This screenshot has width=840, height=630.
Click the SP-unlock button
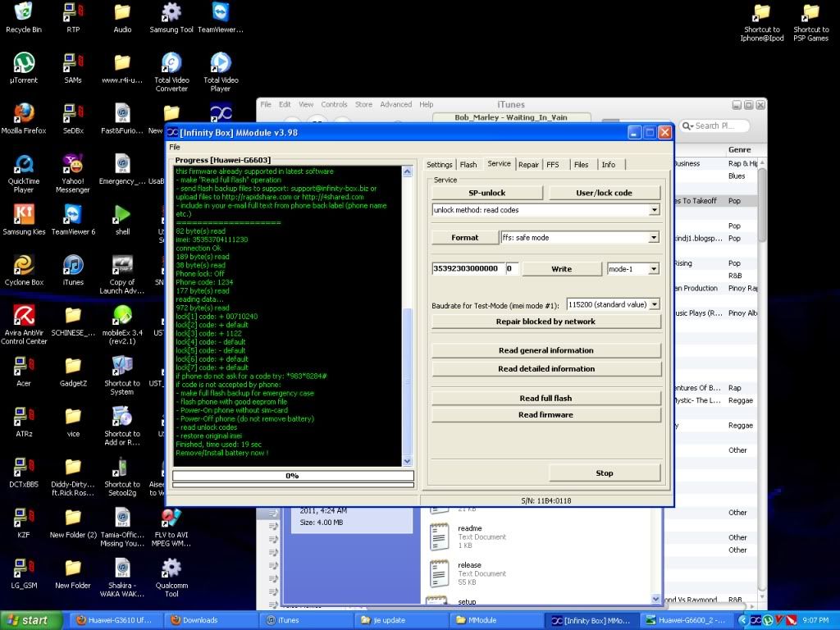pyautogui.click(x=486, y=193)
